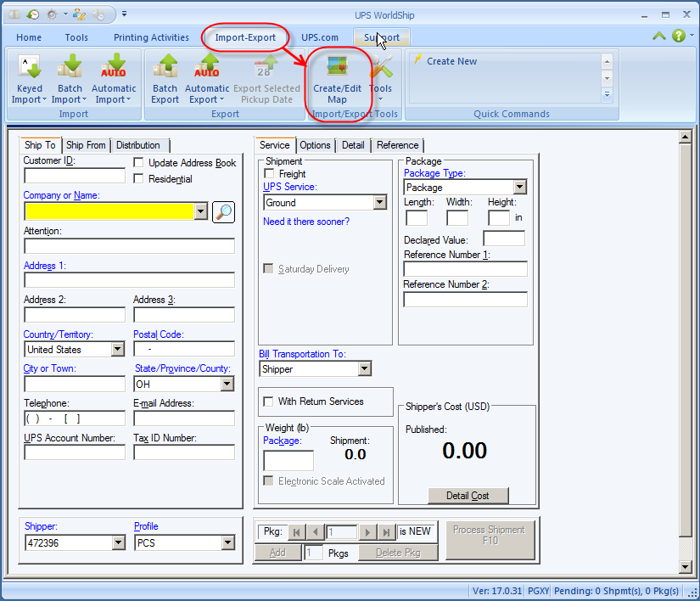Open the State/Province/County dropdown
Viewport: 700px width, 601px height.
227,384
